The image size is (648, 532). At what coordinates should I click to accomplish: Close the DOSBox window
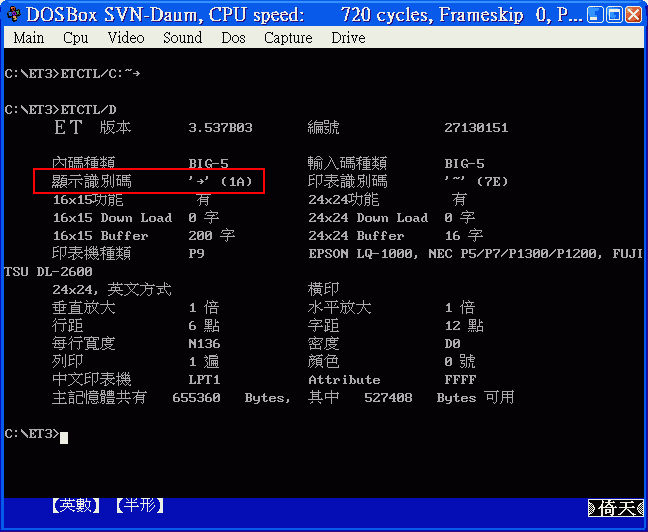[x=633, y=15]
